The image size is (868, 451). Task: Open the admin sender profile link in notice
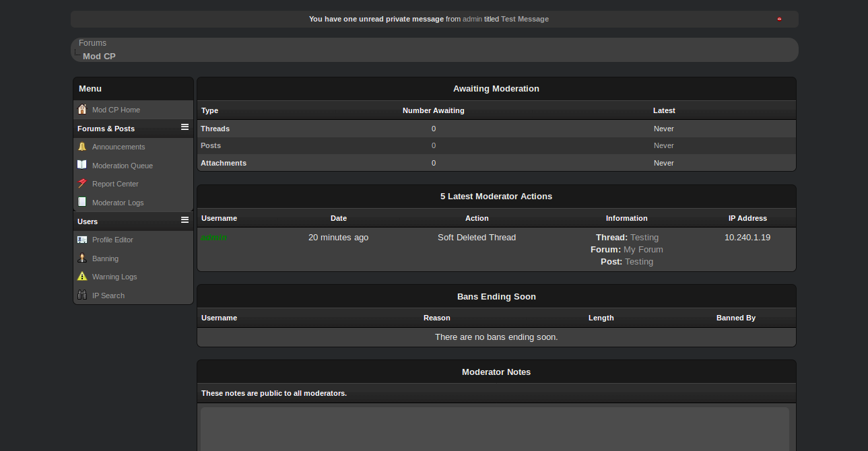(472, 20)
